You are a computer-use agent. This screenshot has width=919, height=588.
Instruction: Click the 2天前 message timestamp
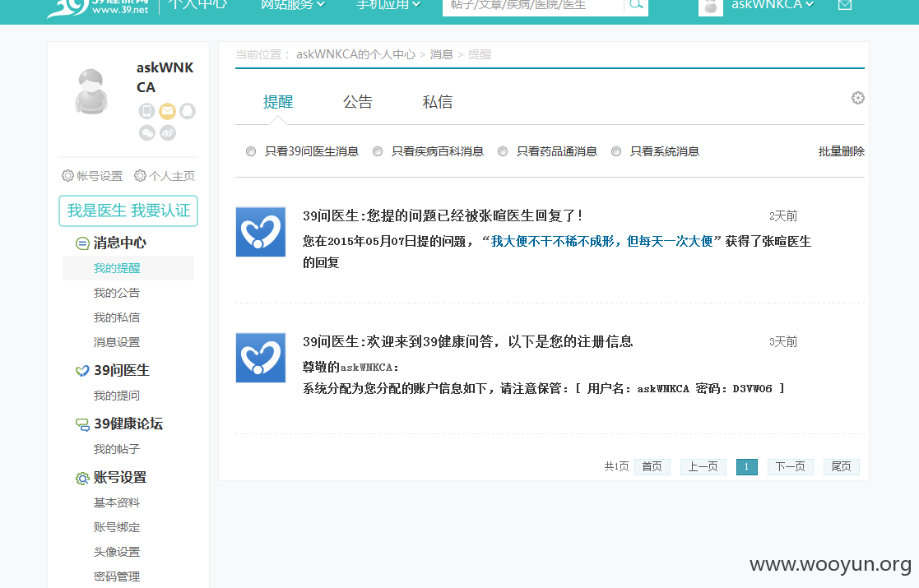(783, 216)
